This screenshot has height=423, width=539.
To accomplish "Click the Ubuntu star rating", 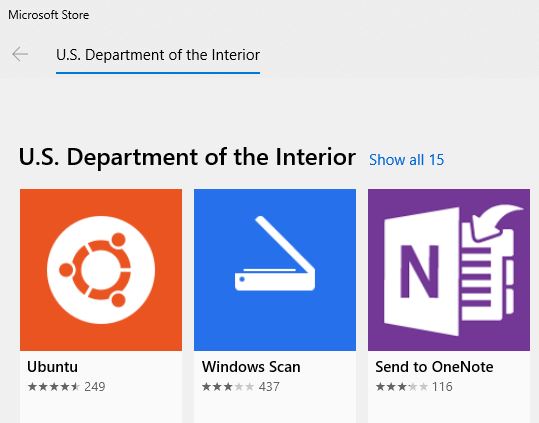I will tap(54, 387).
